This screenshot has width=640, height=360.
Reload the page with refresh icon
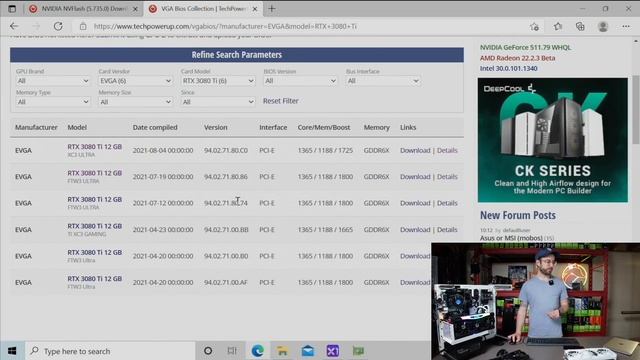point(58,26)
